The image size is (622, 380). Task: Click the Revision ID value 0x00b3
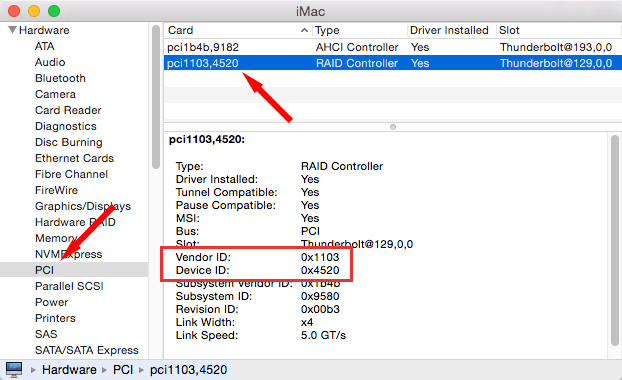(x=320, y=309)
